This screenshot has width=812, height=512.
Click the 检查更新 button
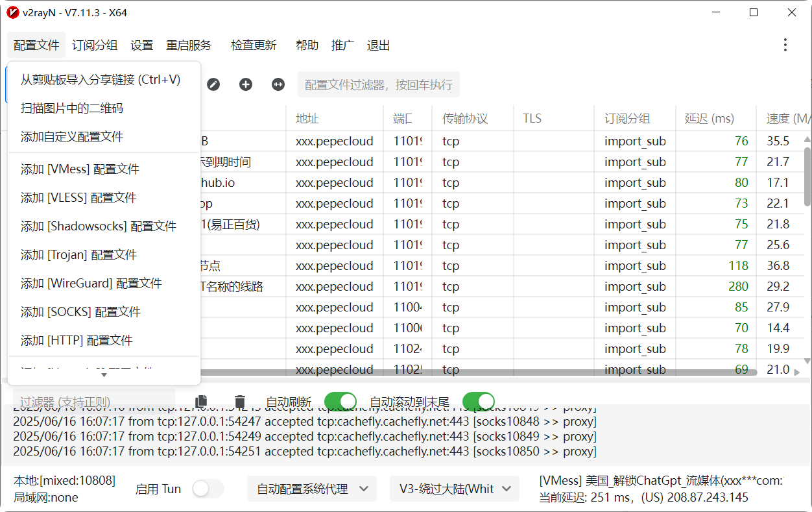(254, 45)
